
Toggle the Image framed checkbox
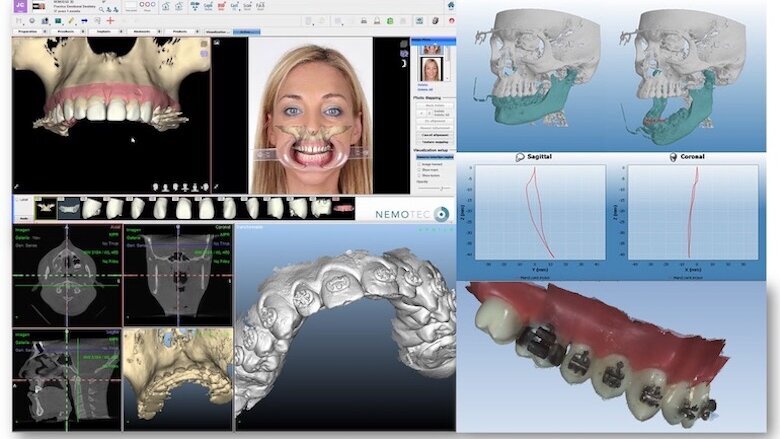tap(421, 164)
